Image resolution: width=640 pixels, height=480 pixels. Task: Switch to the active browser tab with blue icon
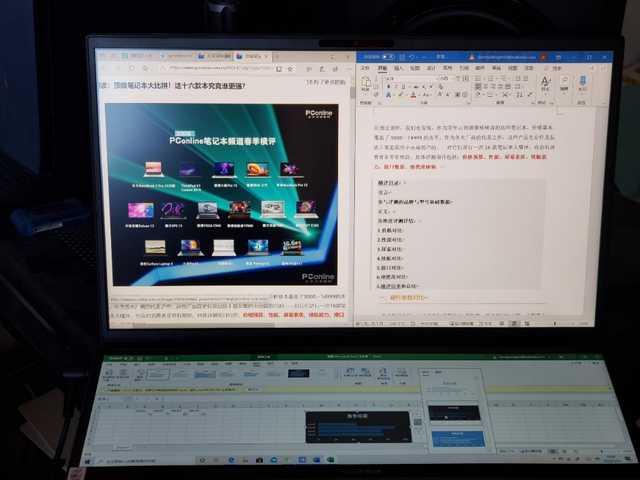pyautogui.click(x=251, y=56)
